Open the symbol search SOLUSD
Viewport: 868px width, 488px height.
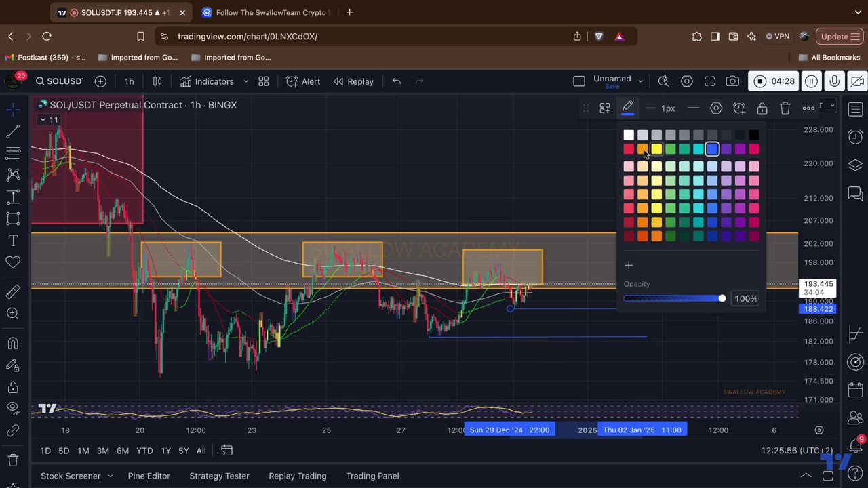point(59,81)
